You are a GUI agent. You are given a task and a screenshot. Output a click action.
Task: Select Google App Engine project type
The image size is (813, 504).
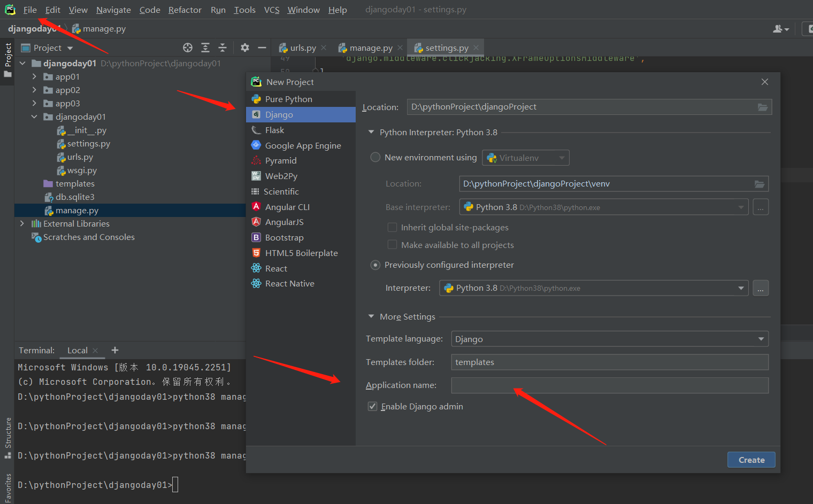[301, 145]
